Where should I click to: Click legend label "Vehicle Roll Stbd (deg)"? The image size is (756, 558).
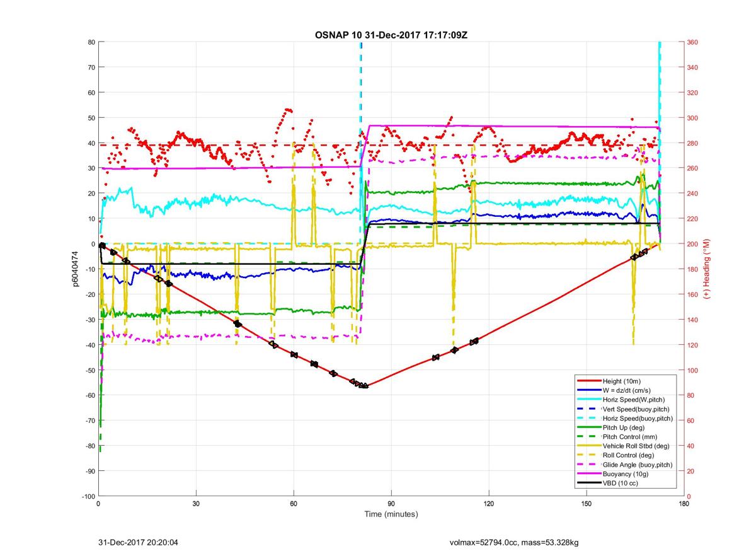(x=636, y=446)
